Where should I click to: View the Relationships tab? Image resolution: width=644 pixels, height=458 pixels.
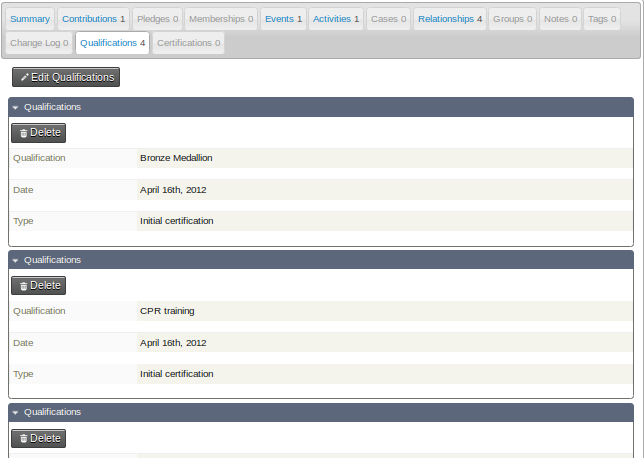(x=450, y=19)
